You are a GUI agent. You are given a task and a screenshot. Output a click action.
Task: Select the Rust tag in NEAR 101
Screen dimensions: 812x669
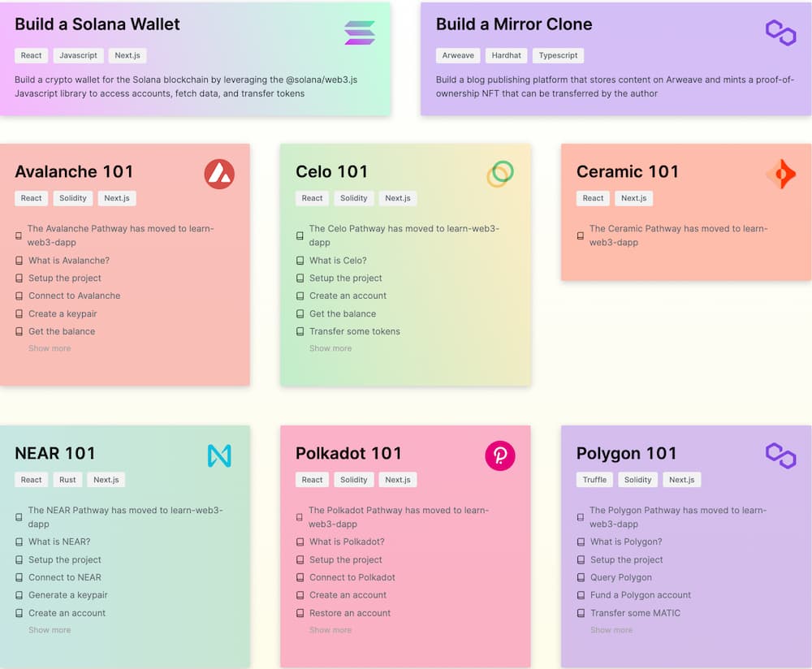(67, 480)
